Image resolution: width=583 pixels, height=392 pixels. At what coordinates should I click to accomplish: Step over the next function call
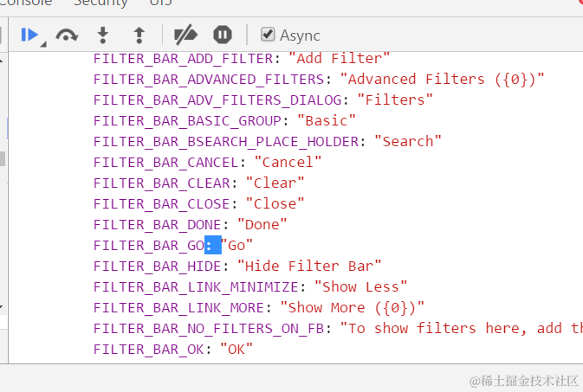click(67, 35)
